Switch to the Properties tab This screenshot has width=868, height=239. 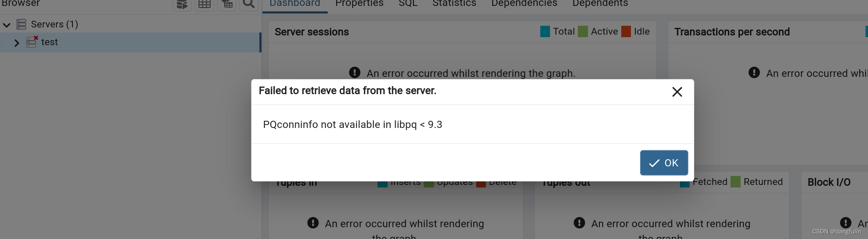point(359,4)
